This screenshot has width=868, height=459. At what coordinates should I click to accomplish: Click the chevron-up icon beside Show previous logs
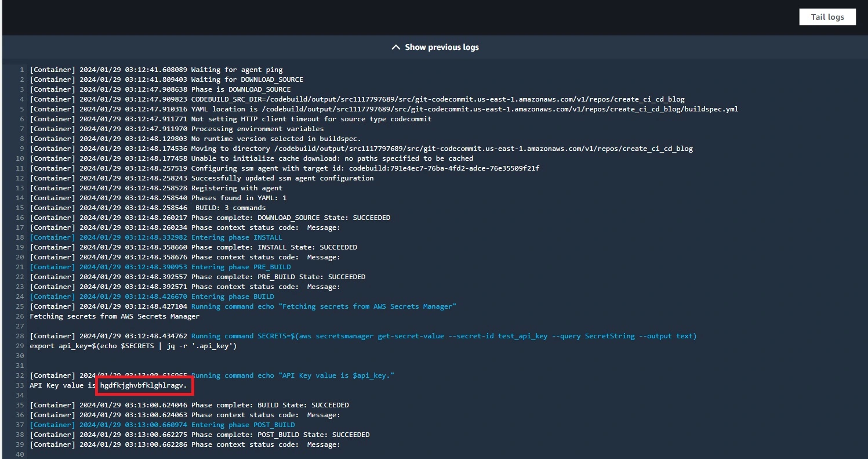(x=396, y=47)
